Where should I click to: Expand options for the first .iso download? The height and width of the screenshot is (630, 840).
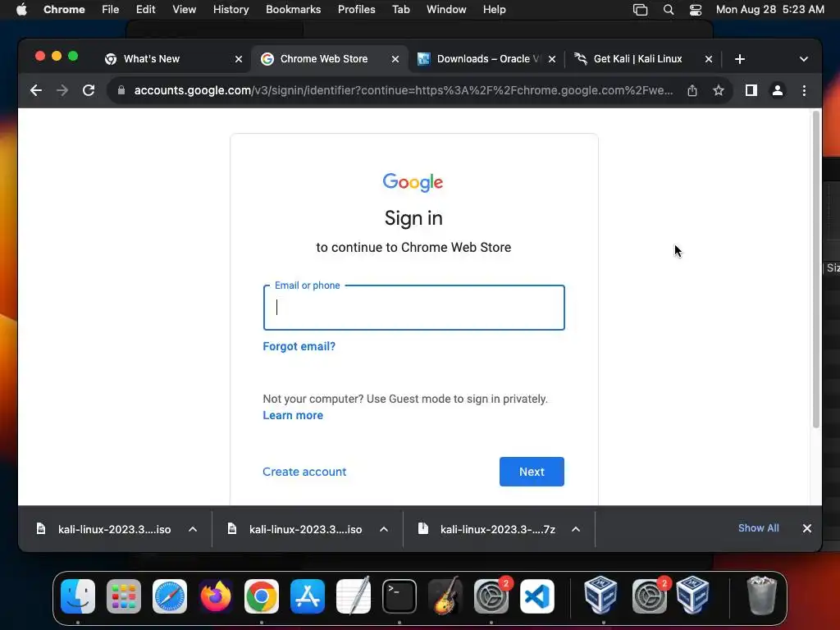(193, 529)
